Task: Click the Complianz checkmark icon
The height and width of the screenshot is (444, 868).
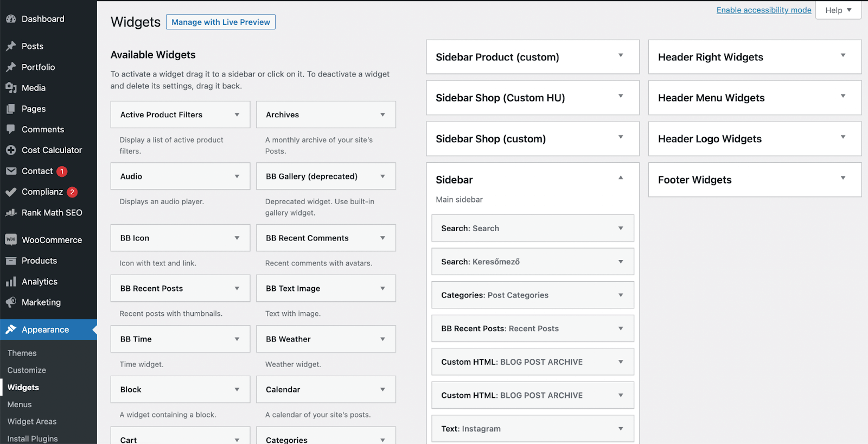Action: (11, 192)
